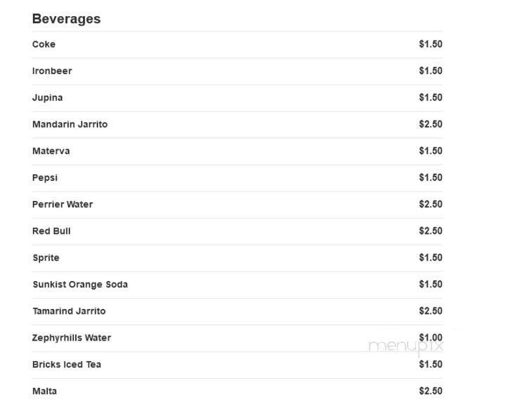Click the $2.50 price next to Malta
532x404 pixels.
430,391
